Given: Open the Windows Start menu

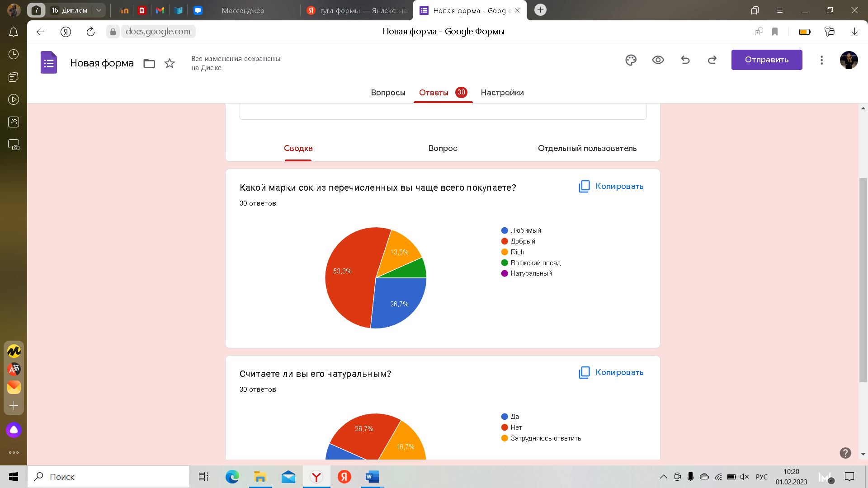Looking at the screenshot, I should (14, 477).
